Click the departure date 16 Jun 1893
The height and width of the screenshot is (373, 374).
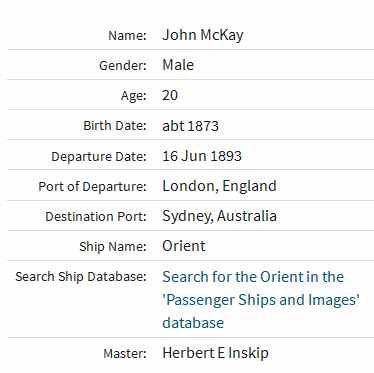point(202,156)
